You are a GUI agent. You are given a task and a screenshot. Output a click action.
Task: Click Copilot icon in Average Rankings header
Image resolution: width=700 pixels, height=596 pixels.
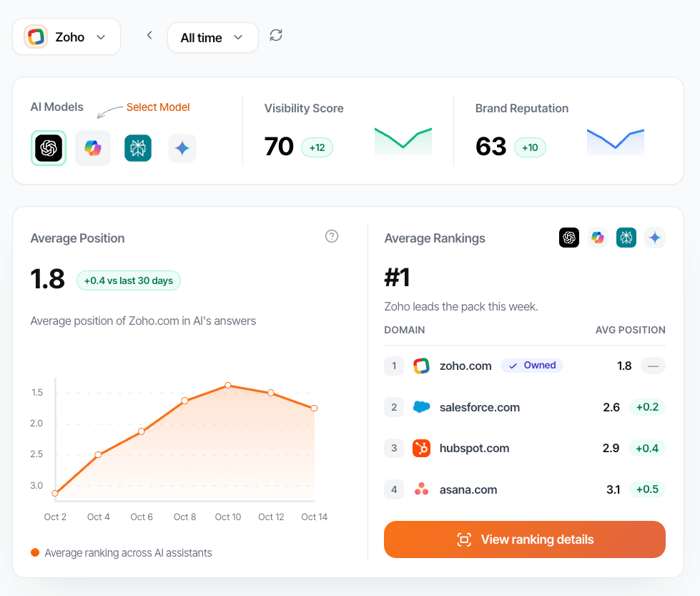pos(598,238)
